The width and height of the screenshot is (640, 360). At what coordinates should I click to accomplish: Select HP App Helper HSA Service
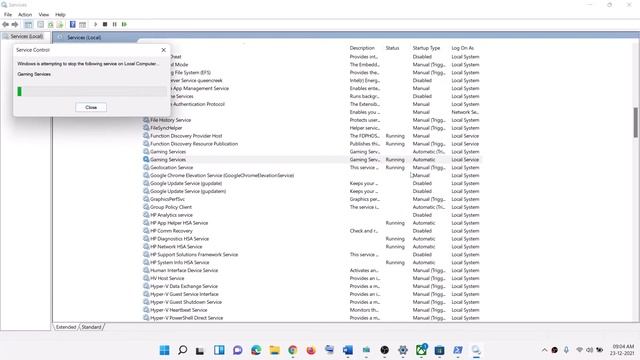(312, 223)
